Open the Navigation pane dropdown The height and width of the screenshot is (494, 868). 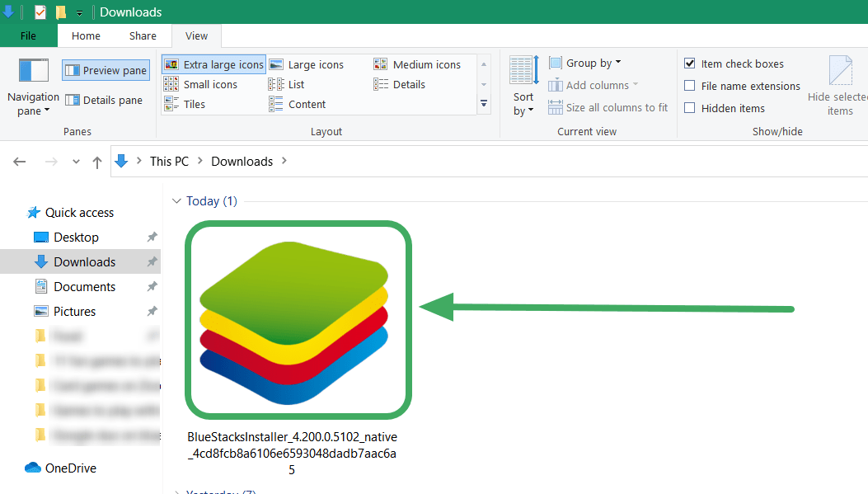pyautogui.click(x=33, y=87)
